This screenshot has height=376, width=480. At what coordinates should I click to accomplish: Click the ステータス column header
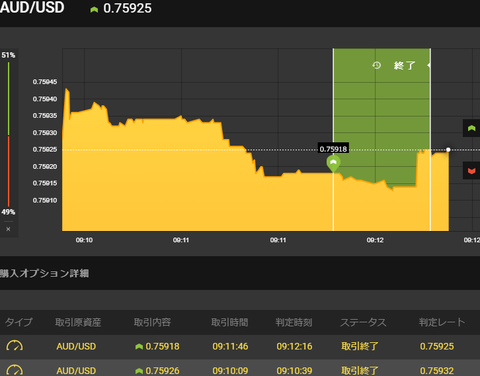point(363,322)
